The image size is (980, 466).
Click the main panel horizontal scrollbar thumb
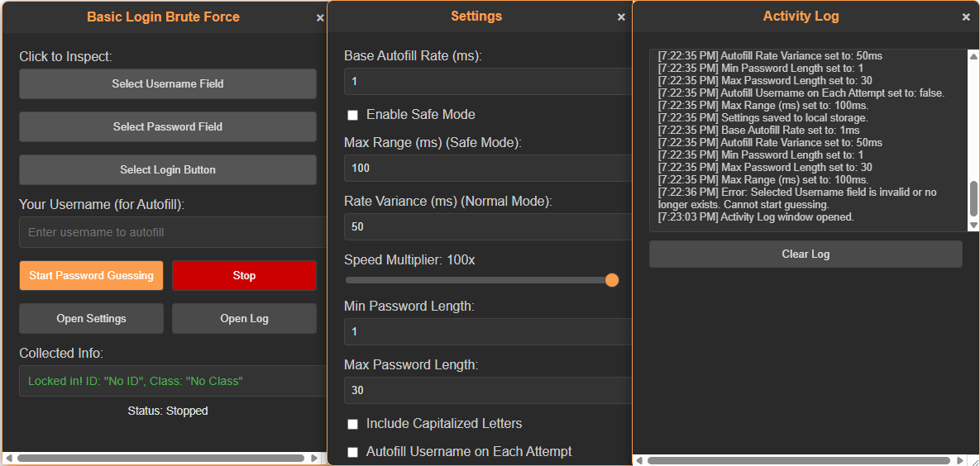[160, 458]
